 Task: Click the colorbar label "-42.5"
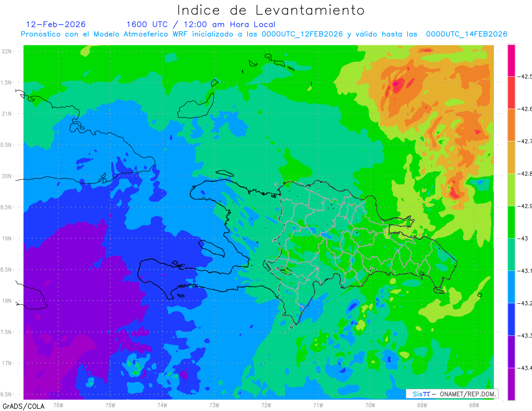[x=525, y=77]
